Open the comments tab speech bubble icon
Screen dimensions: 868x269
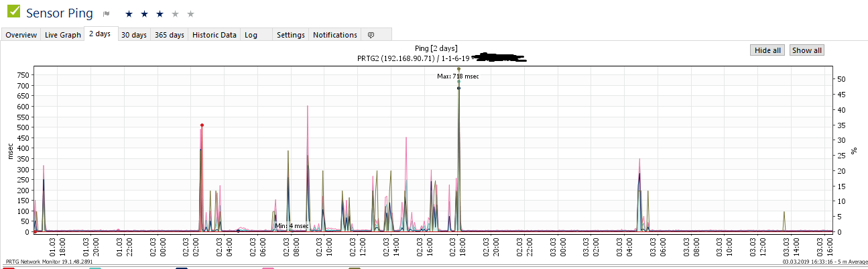[x=371, y=35]
